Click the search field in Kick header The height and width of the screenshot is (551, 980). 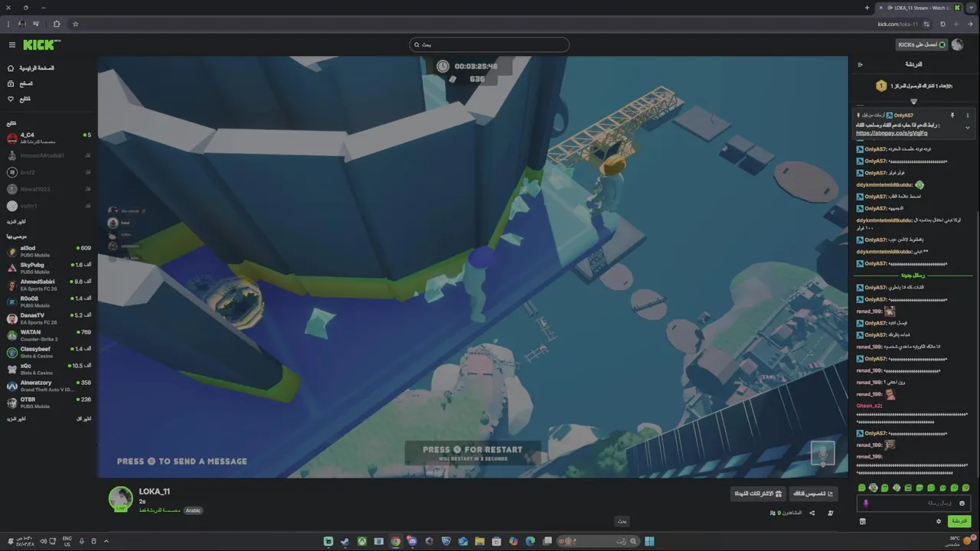click(x=489, y=44)
